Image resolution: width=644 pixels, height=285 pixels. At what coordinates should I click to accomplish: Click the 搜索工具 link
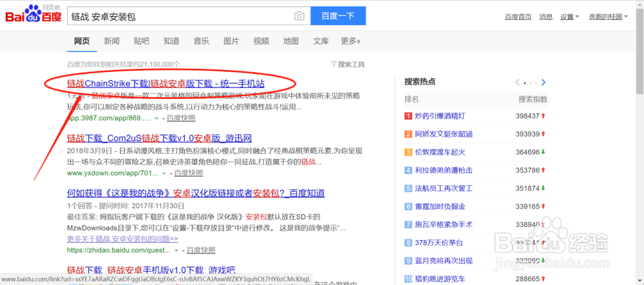[x=351, y=64]
